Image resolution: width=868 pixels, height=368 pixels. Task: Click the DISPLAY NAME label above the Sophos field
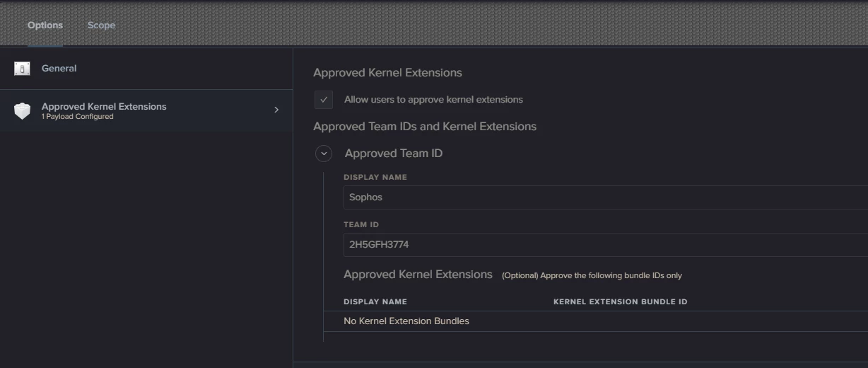[375, 178]
